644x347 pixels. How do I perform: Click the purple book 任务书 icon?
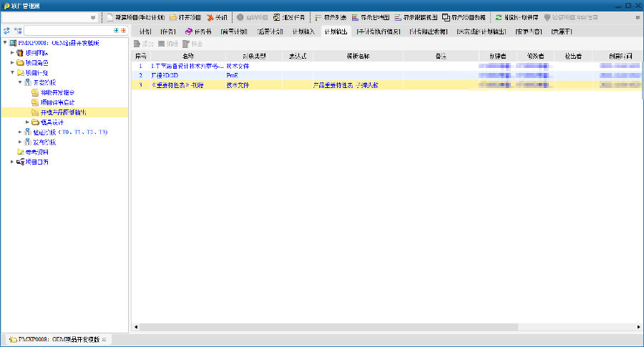[x=188, y=31]
